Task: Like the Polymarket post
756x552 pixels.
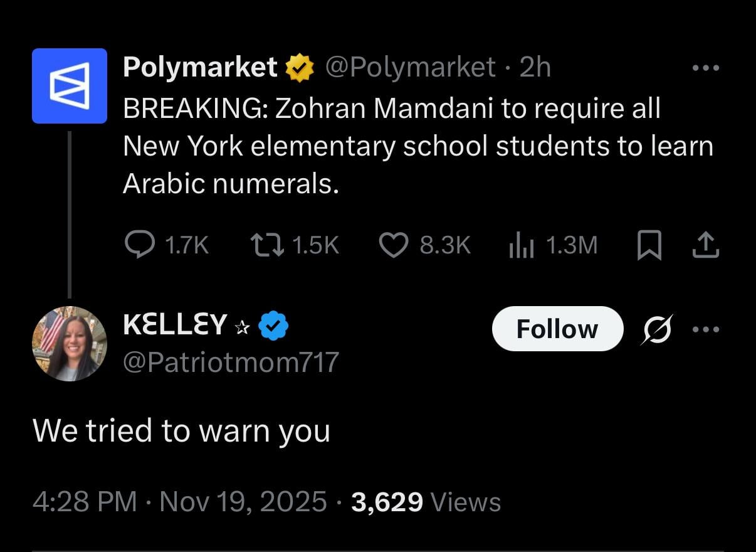Action: [394, 245]
